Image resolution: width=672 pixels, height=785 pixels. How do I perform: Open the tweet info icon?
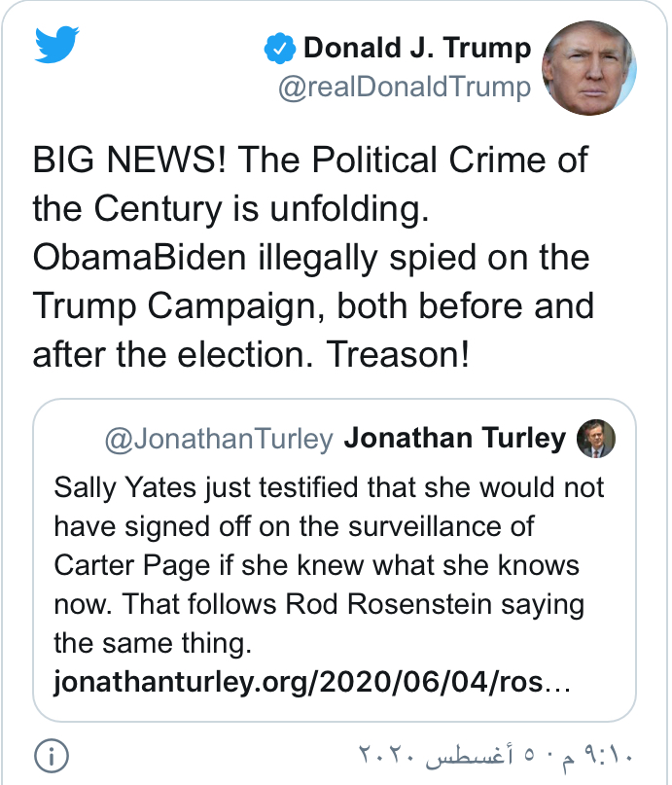click(x=51, y=755)
